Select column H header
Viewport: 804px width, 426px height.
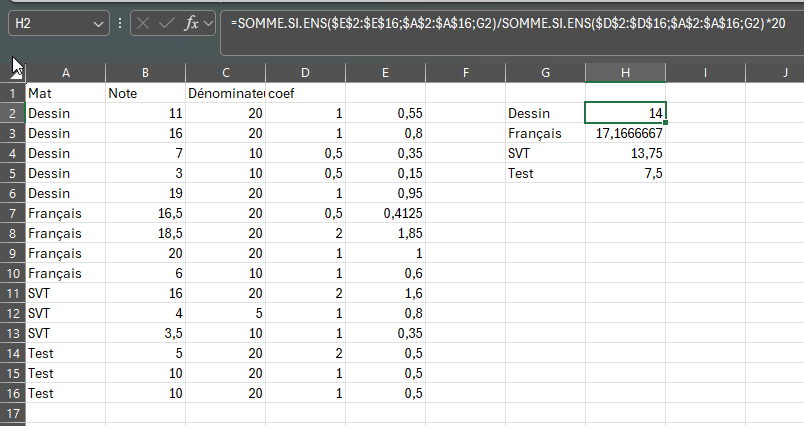pyautogui.click(x=625, y=73)
